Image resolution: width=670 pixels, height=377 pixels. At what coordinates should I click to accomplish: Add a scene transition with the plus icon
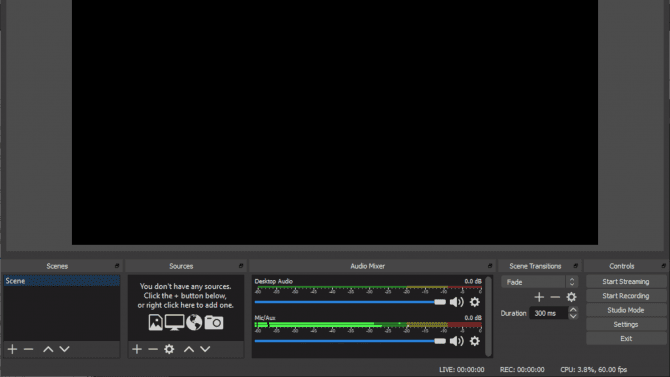click(539, 297)
